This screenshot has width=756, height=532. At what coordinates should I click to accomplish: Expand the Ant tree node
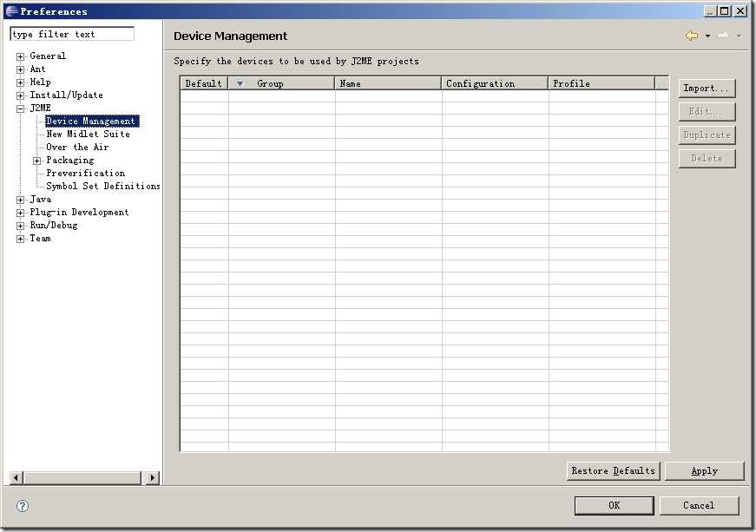(20, 69)
